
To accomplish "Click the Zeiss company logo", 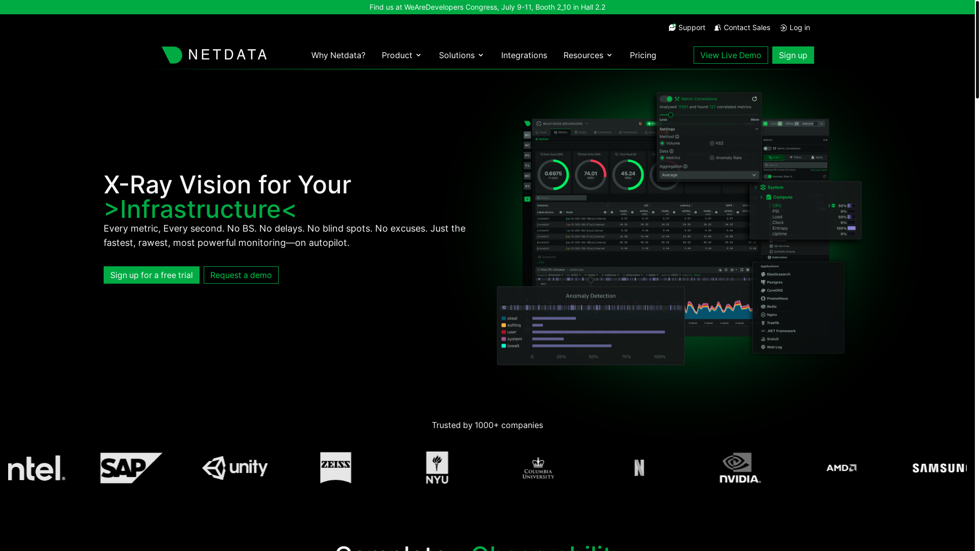I will point(336,468).
